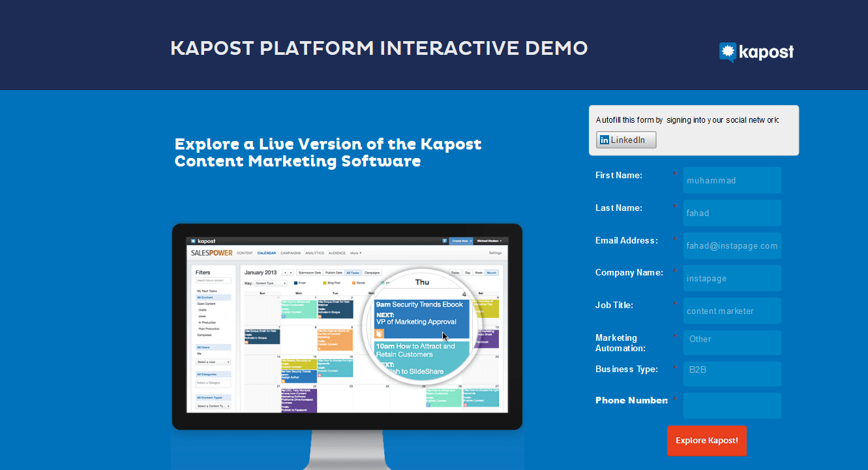This screenshot has width=868, height=470.
Task: Click 'January 2013' in the demo calendar
Action: (x=261, y=272)
